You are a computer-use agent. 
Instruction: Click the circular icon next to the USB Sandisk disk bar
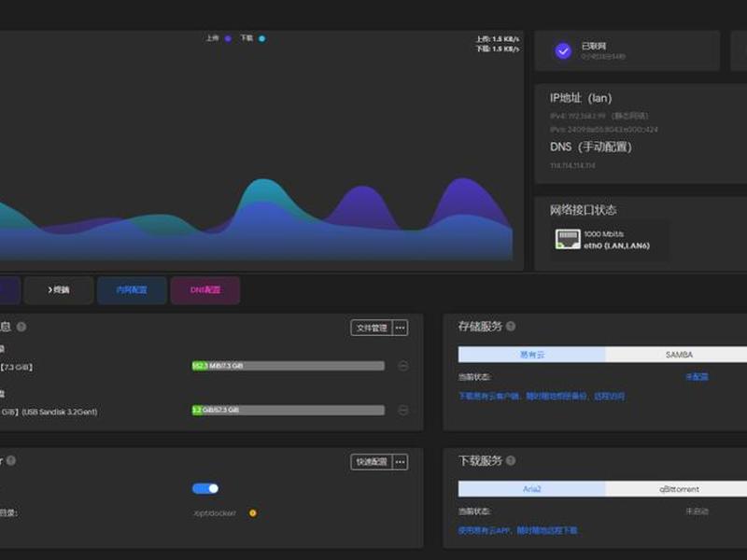(x=403, y=410)
